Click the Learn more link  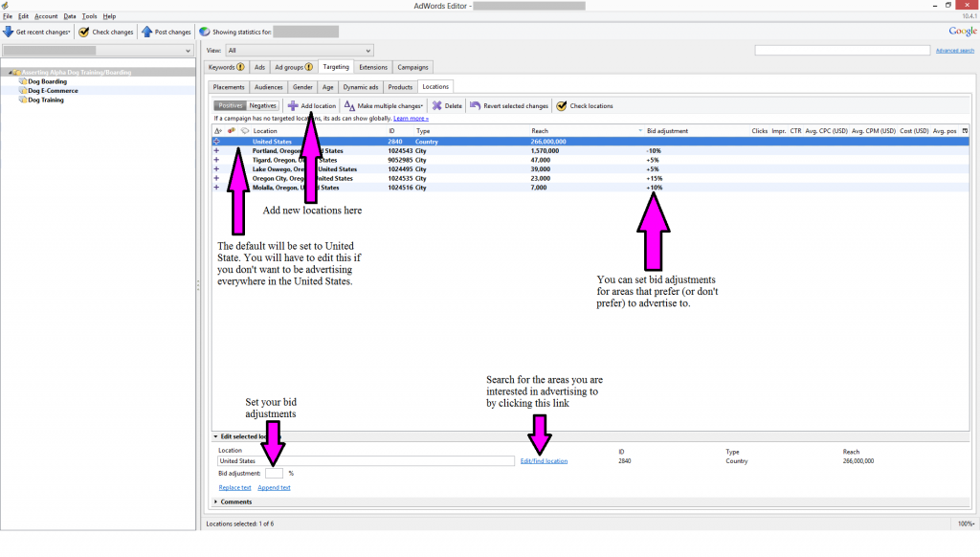pyautogui.click(x=411, y=119)
